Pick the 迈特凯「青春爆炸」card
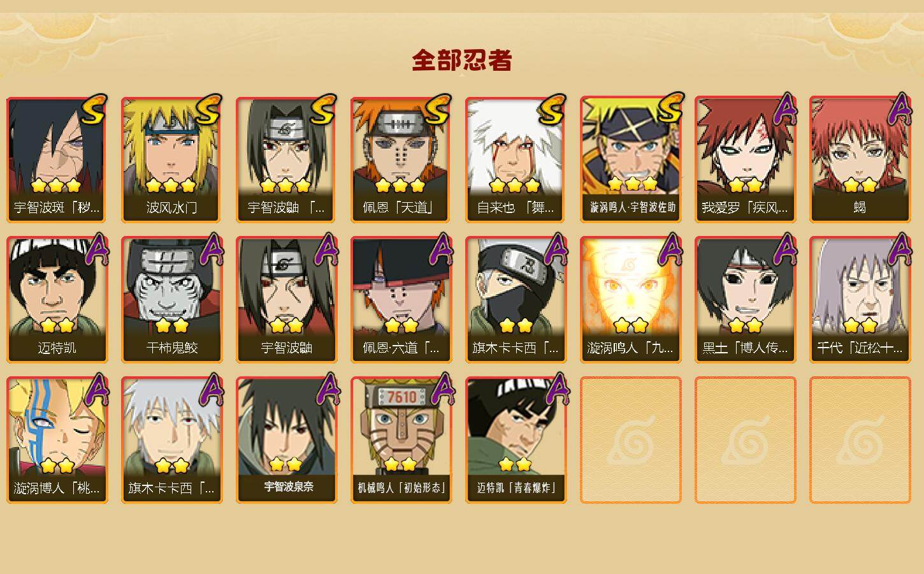 tap(516, 440)
